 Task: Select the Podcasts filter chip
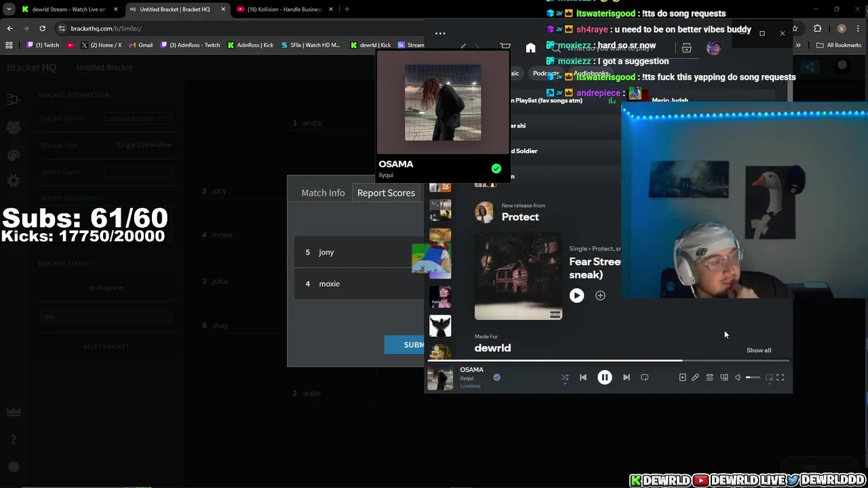click(x=545, y=73)
